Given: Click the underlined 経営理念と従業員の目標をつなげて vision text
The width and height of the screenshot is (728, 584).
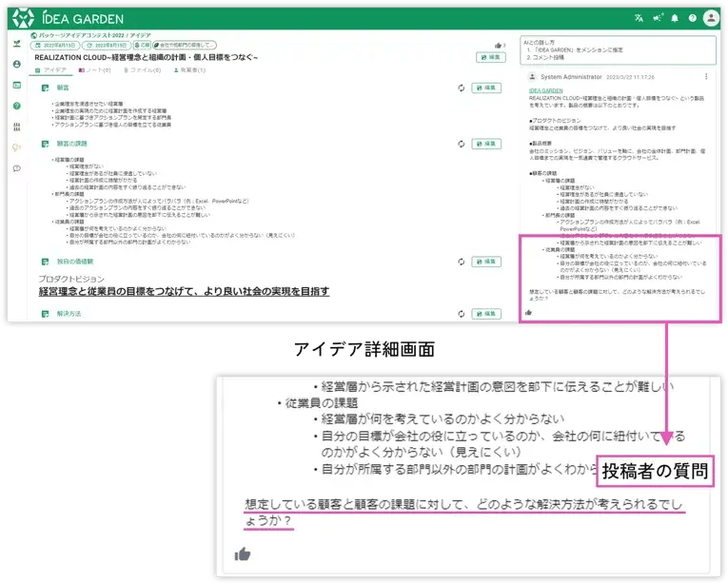Looking at the screenshot, I should (184, 292).
